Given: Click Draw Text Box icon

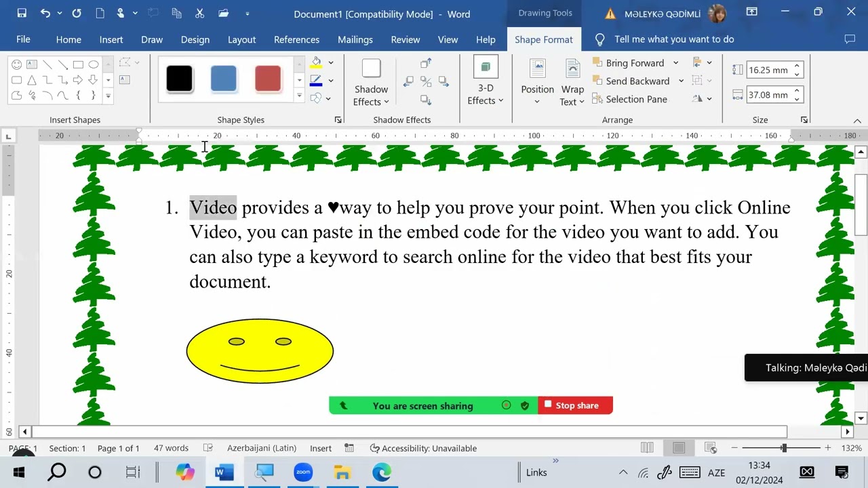Looking at the screenshot, I should [124, 80].
